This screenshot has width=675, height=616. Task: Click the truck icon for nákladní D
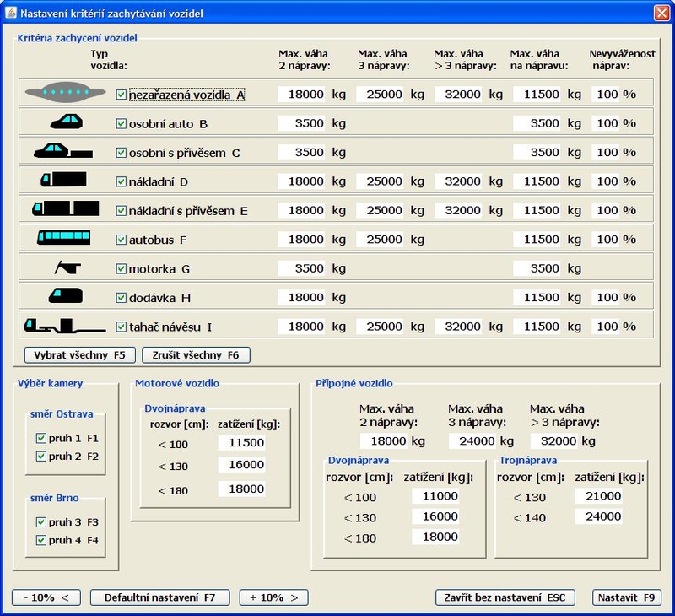click(x=63, y=180)
